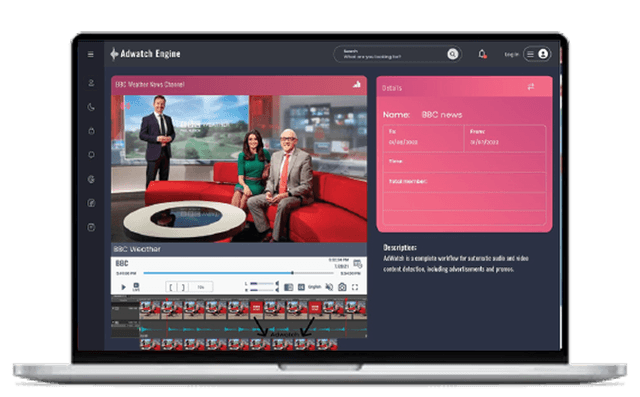
Task: Toggle the mute speaker icon
Action: 329,287
